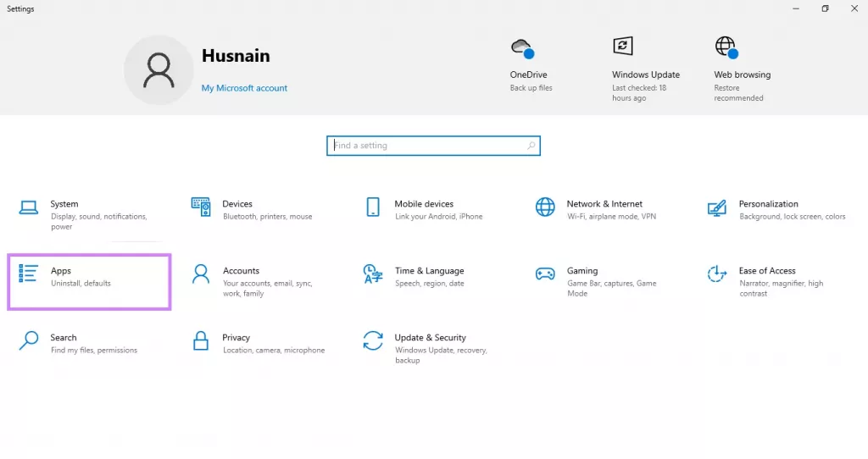
Task: Open Privacy settings title
Action: (236, 337)
